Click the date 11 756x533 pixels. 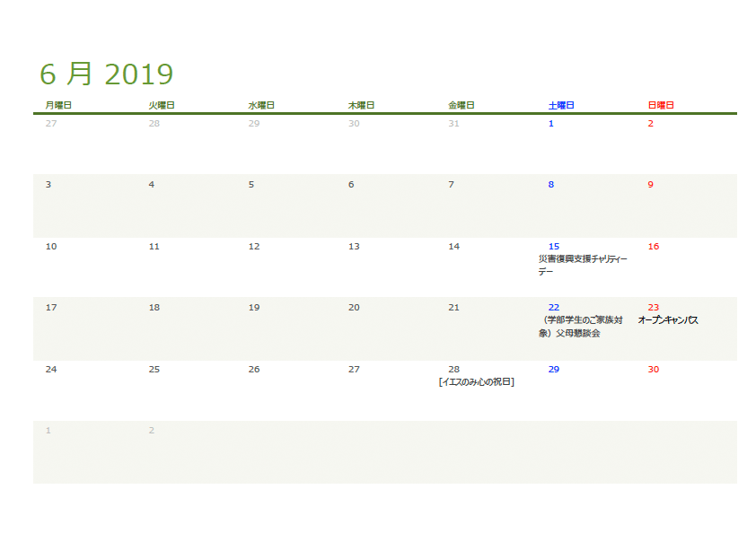154,246
